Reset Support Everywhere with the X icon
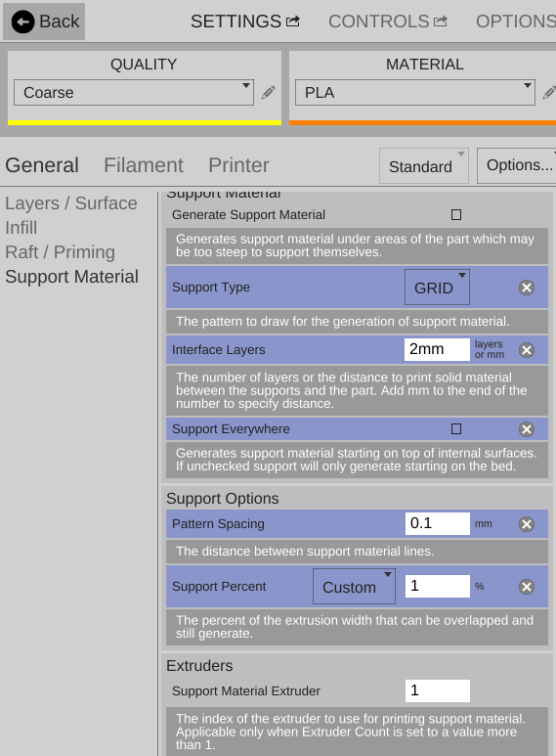Screen dimensions: 556x756 pos(527,429)
